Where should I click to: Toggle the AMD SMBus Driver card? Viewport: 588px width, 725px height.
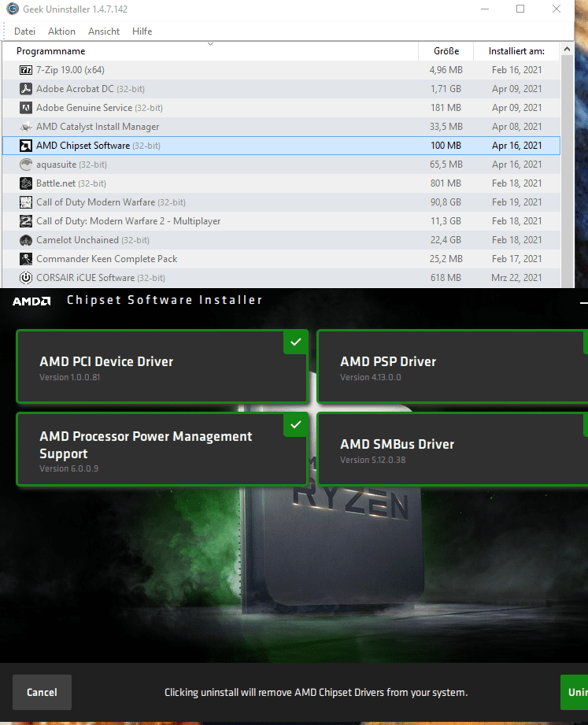[x=453, y=449]
